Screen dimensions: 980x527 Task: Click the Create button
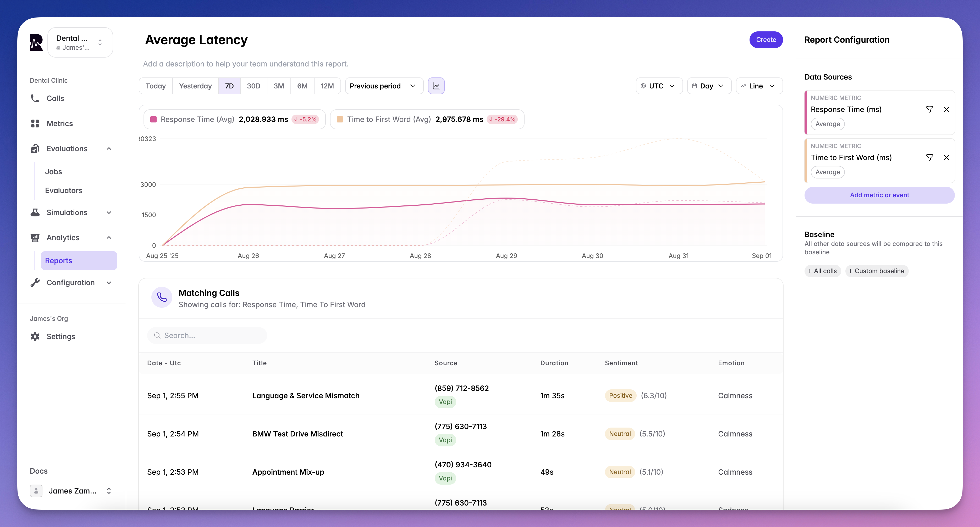(766, 40)
